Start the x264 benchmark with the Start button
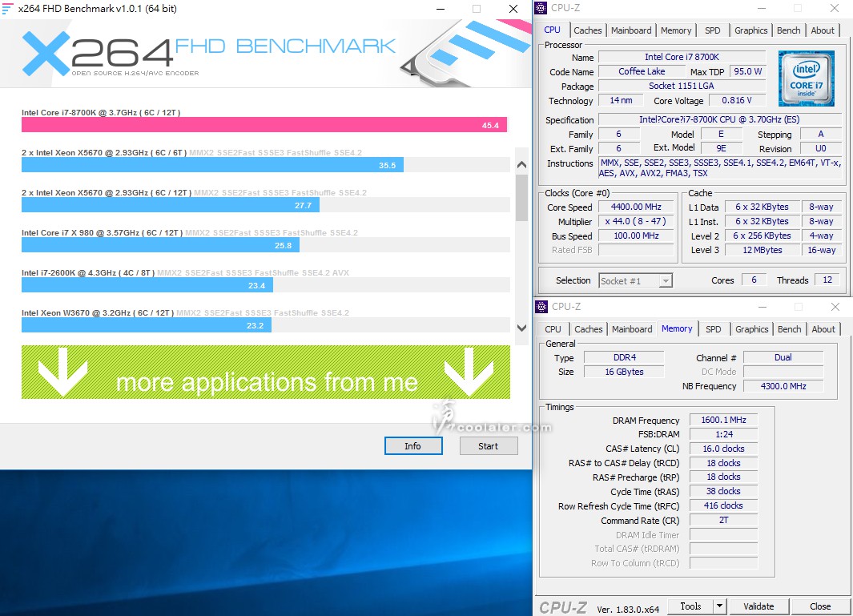The height and width of the screenshot is (616, 853). [x=489, y=446]
